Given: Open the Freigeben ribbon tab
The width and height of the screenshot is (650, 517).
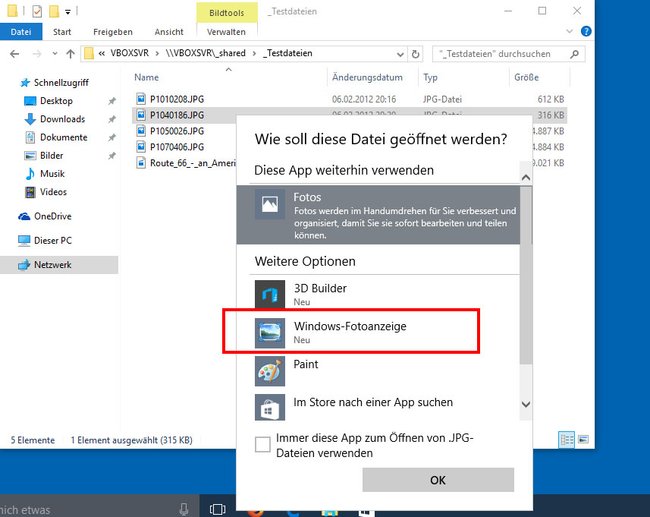Looking at the screenshot, I should (x=113, y=32).
